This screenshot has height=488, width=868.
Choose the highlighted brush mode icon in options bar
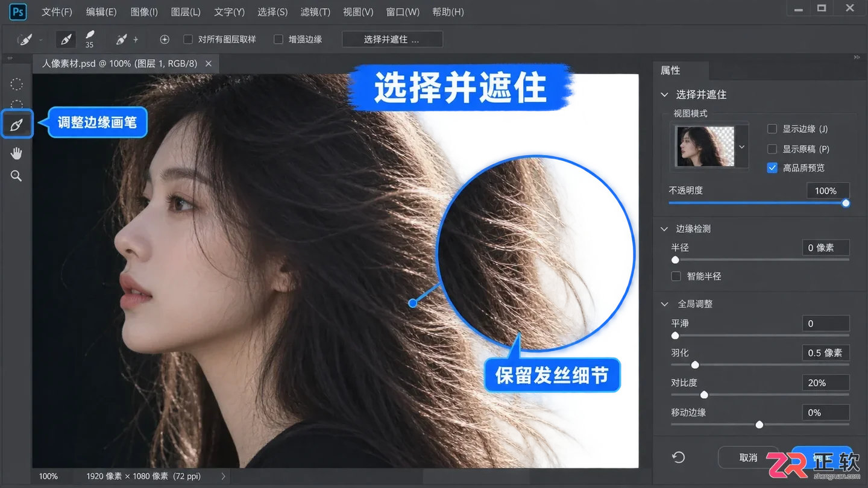tap(66, 40)
